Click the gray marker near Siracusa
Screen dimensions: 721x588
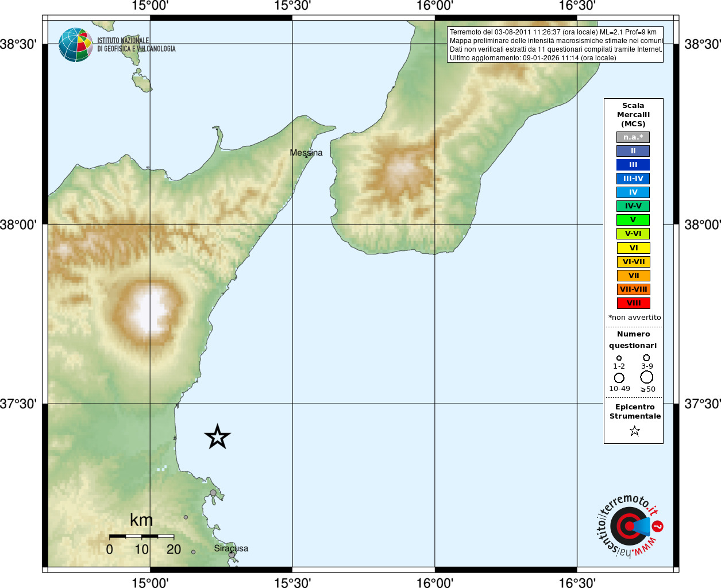(232, 555)
